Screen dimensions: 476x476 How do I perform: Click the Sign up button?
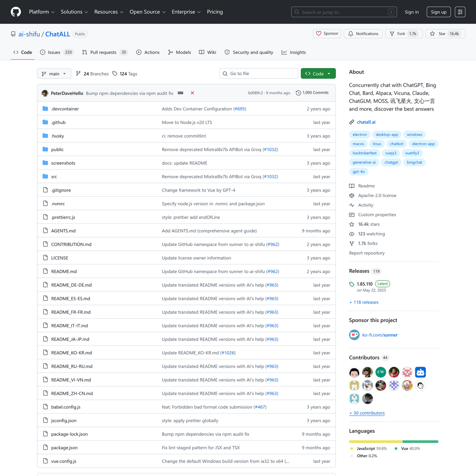click(x=439, y=12)
